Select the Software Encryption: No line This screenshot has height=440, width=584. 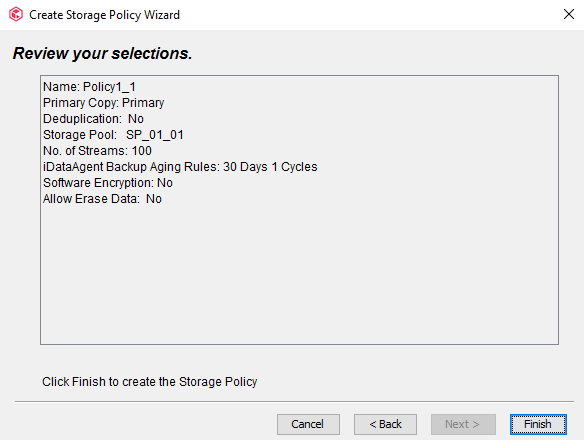coord(108,183)
